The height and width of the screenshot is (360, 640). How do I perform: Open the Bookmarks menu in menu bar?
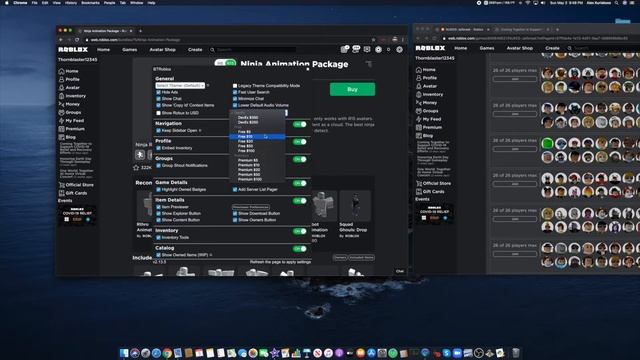pos(90,2)
